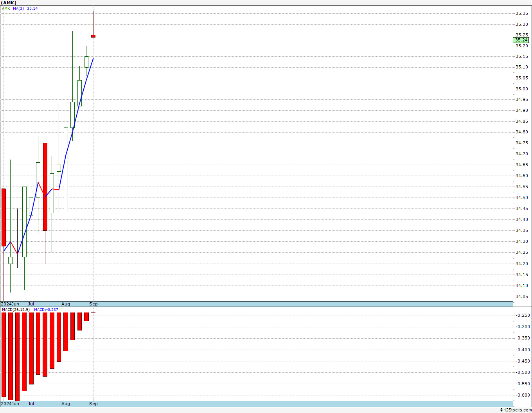Click the 35.35 price axis label
Screen dimensions: 532x413
521,13
